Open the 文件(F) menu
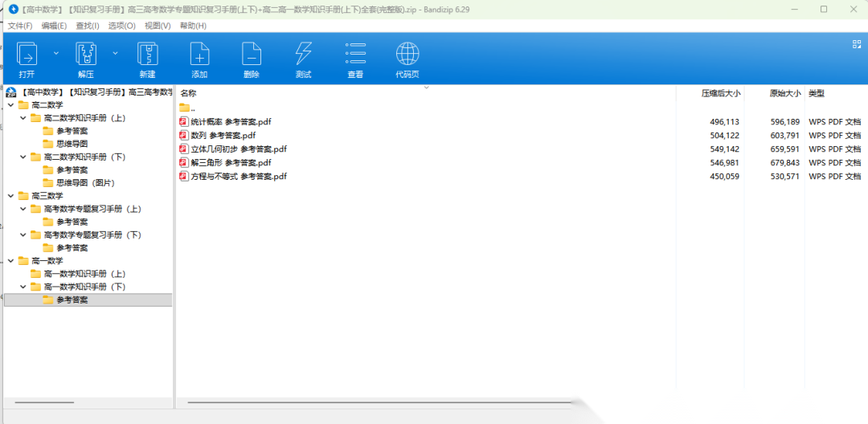This screenshot has height=424, width=868. tap(20, 26)
